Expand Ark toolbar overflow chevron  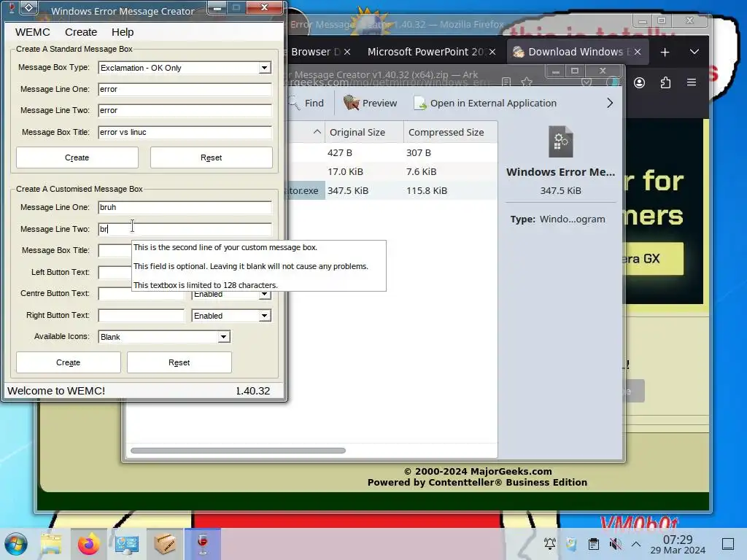coord(610,103)
